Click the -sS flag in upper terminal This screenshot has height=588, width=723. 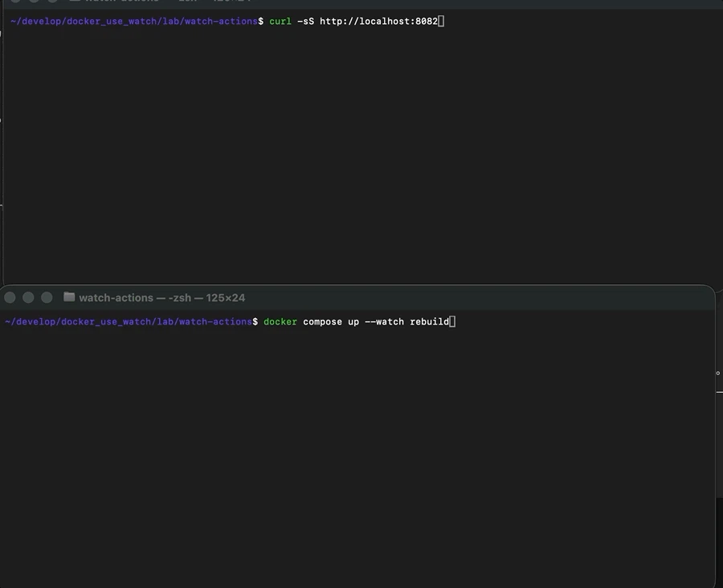pos(306,21)
